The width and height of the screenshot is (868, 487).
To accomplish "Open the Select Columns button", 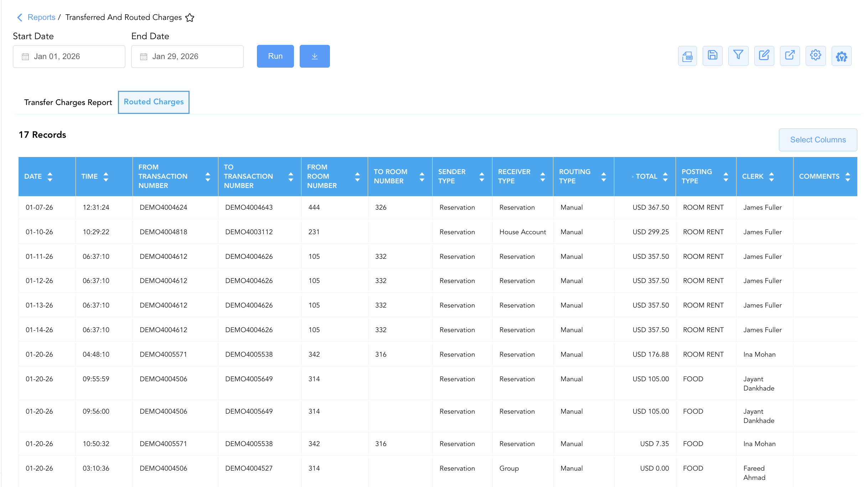I will (818, 140).
